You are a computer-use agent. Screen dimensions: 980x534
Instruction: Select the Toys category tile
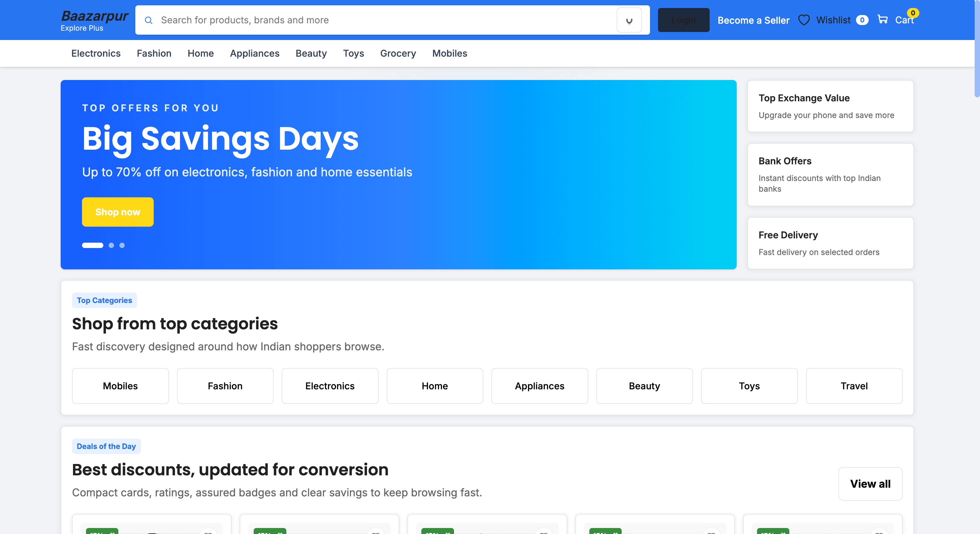tap(749, 386)
